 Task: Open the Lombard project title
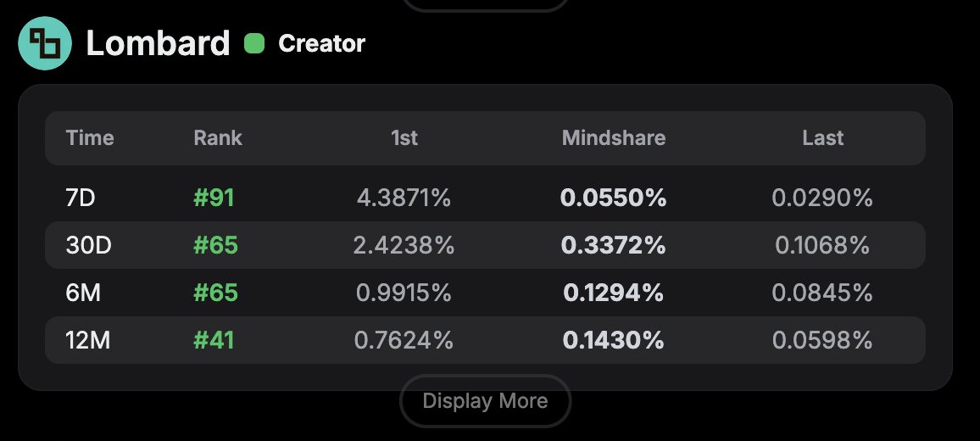(159, 43)
